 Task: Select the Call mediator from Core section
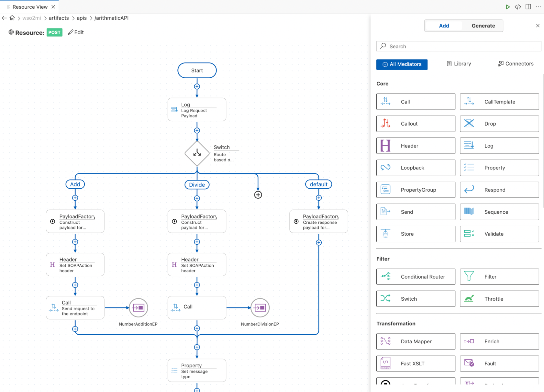click(x=415, y=101)
